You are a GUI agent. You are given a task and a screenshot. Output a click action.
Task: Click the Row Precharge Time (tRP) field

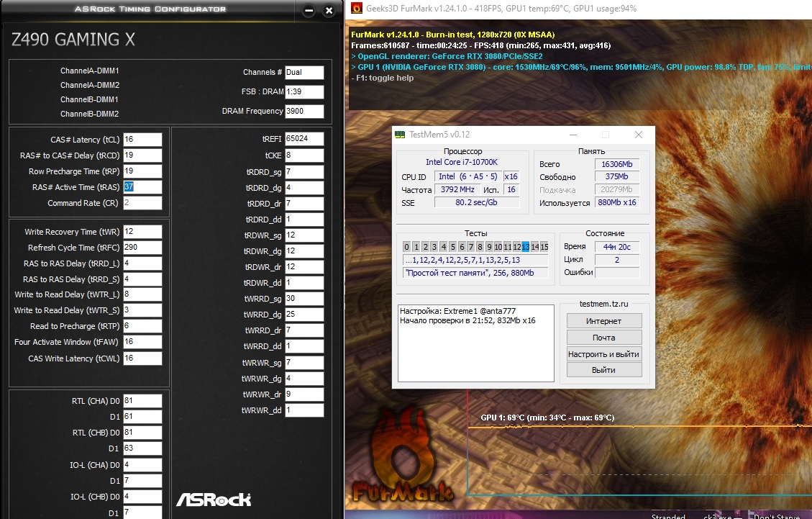(142, 171)
